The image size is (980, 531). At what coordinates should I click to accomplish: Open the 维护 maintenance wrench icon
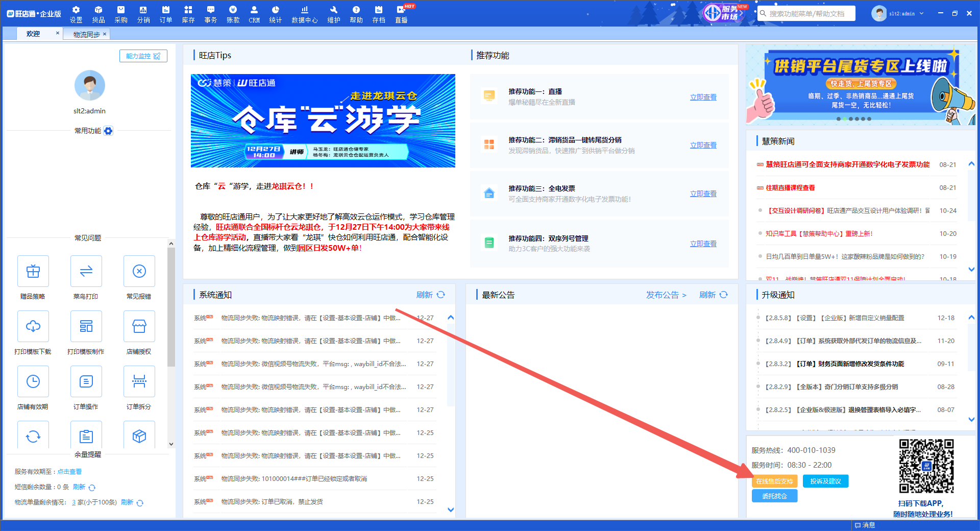[x=334, y=14]
